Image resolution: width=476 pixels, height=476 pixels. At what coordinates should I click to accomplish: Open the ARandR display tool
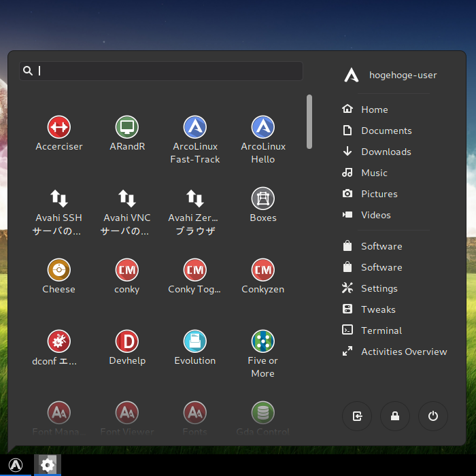(127, 133)
